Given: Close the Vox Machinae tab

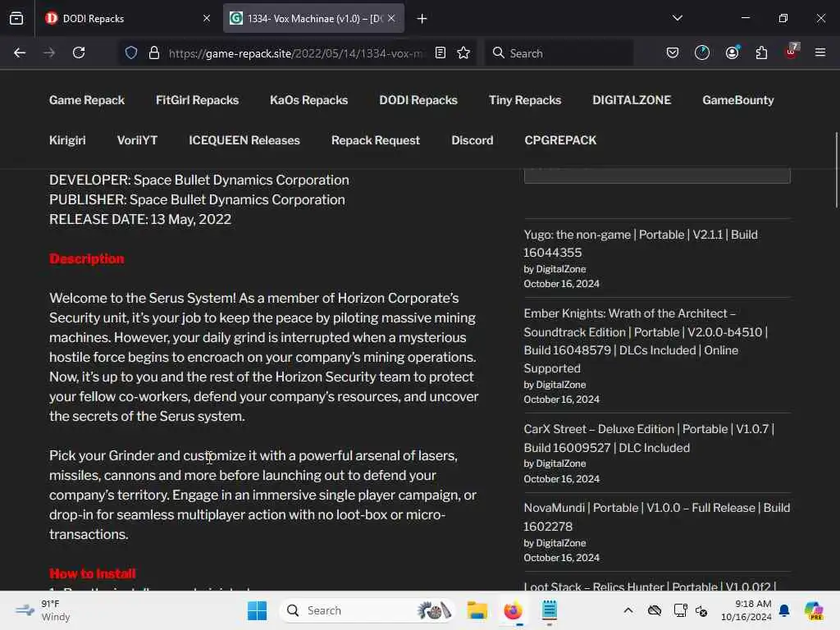Looking at the screenshot, I should pos(391,18).
